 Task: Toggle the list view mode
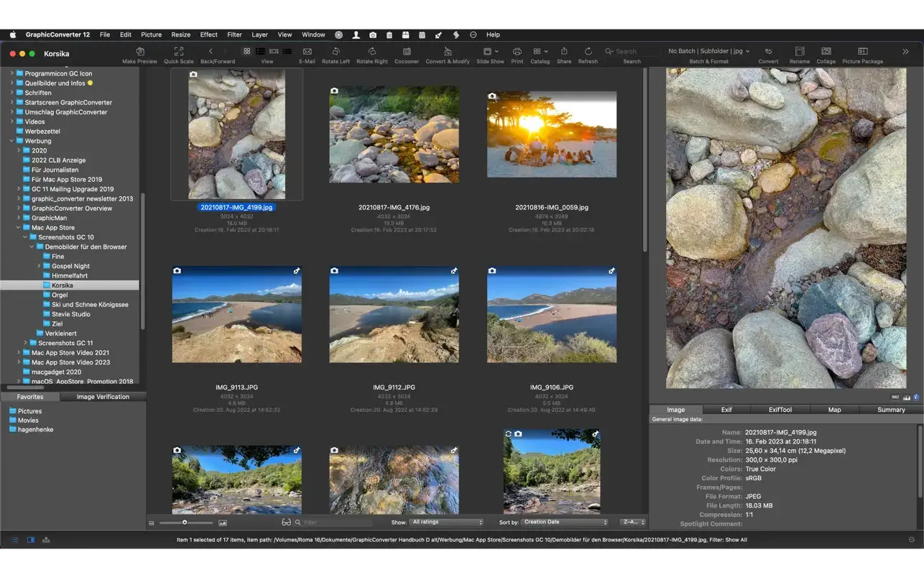coord(259,51)
